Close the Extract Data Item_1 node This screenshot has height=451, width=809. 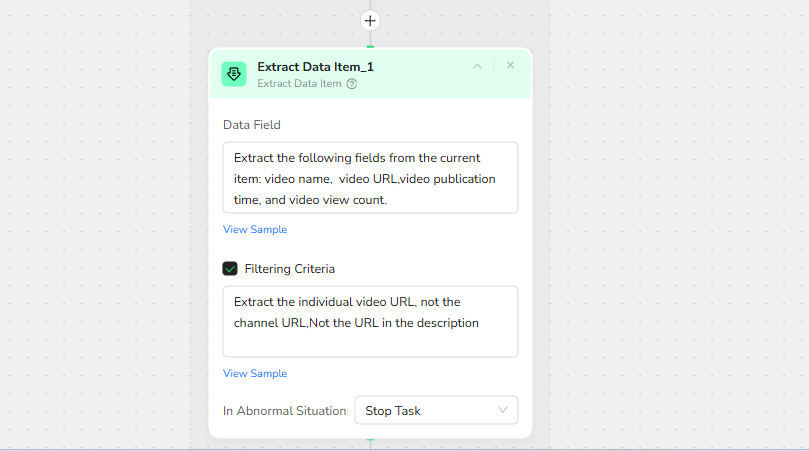tap(510, 65)
